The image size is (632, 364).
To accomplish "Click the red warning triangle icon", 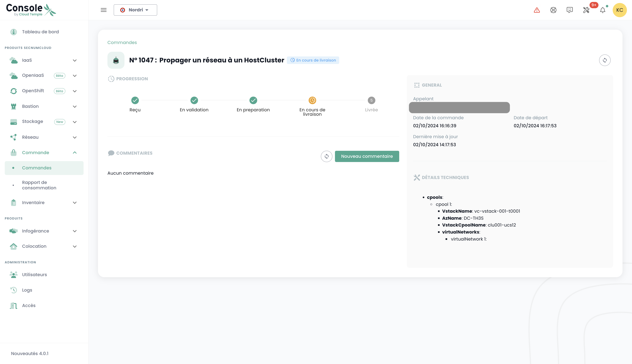I will click(x=537, y=10).
